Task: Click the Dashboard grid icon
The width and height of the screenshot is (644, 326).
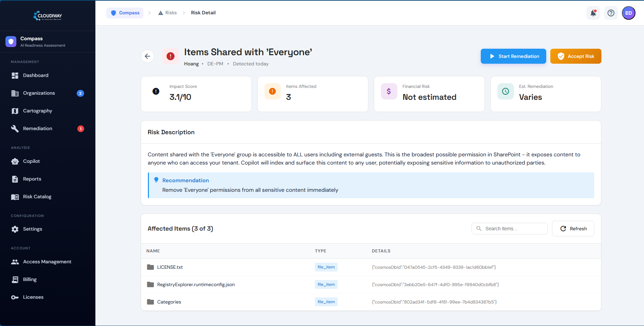Action: 15,76
